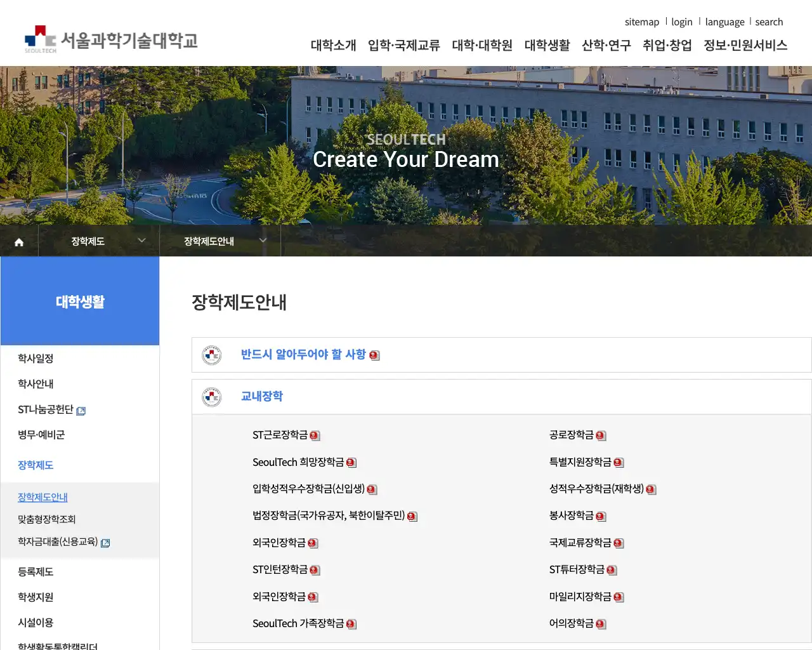Image resolution: width=812 pixels, height=650 pixels.
Task: Open the 대학소개 main menu
Action: (x=333, y=45)
